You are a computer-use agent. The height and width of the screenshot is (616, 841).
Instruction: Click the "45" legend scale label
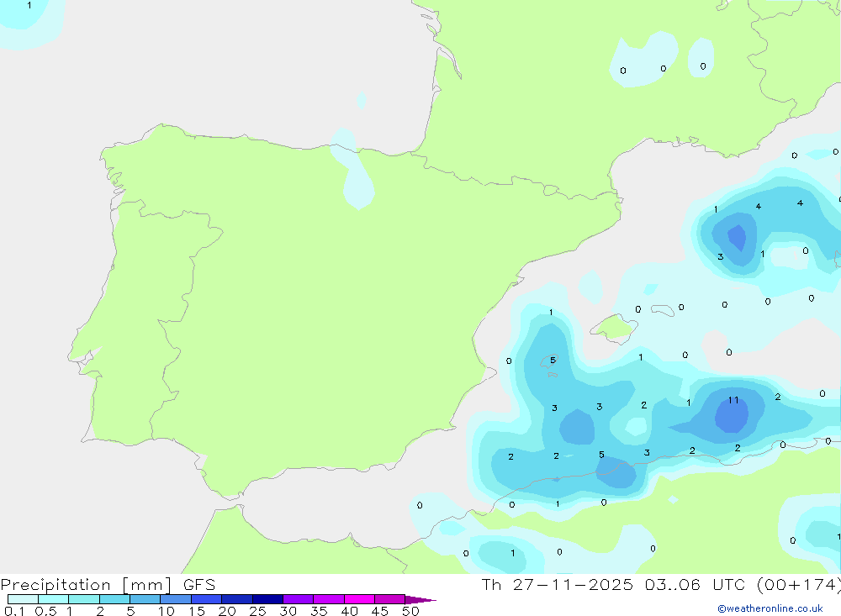[x=380, y=611]
